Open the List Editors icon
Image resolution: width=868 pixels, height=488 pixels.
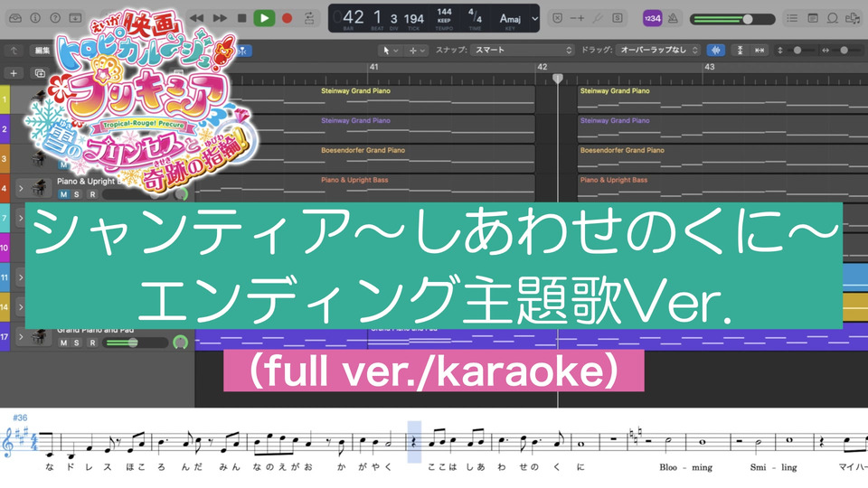792,18
